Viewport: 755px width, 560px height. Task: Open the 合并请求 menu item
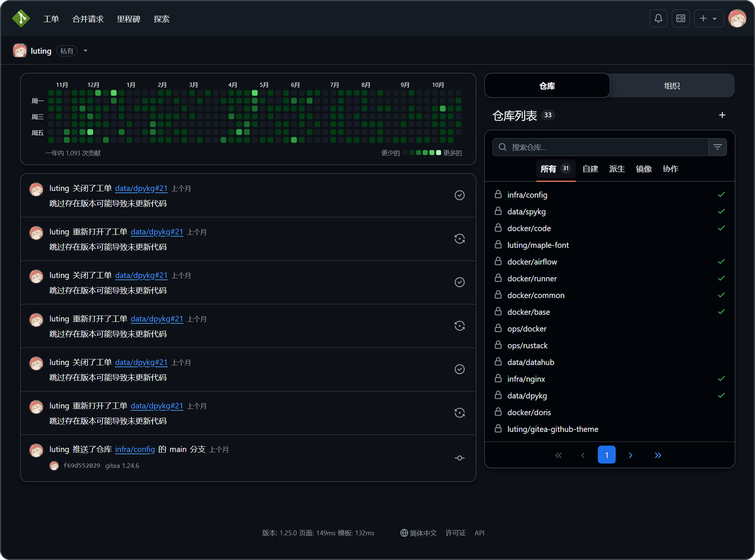tap(88, 19)
